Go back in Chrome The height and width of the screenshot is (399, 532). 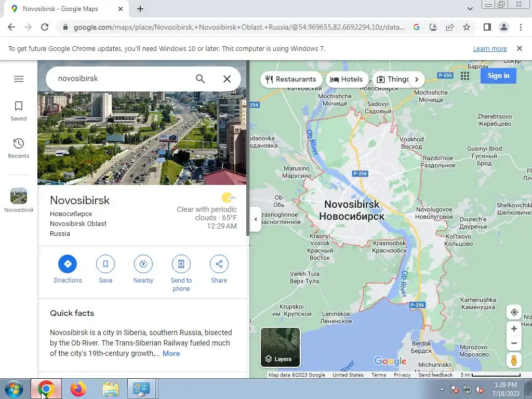pos(11,27)
